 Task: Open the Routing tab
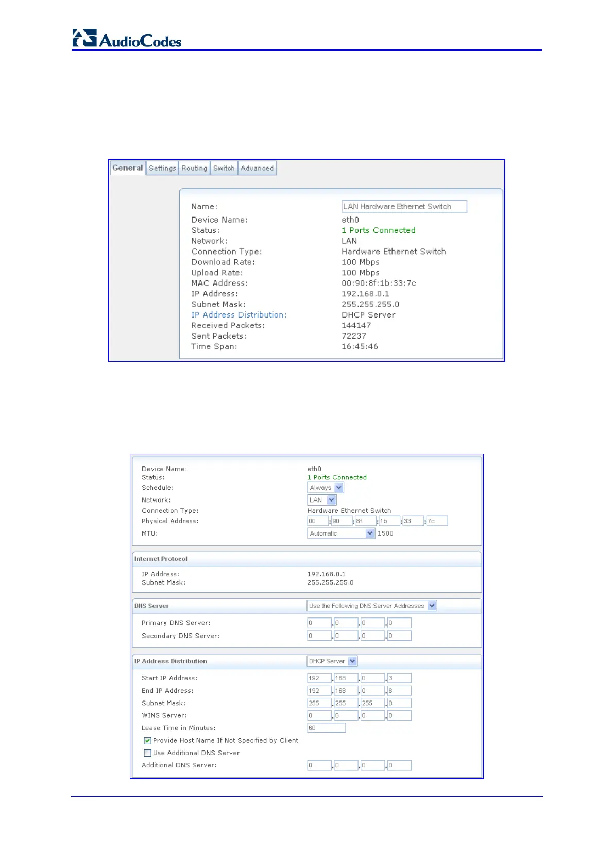click(194, 168)
